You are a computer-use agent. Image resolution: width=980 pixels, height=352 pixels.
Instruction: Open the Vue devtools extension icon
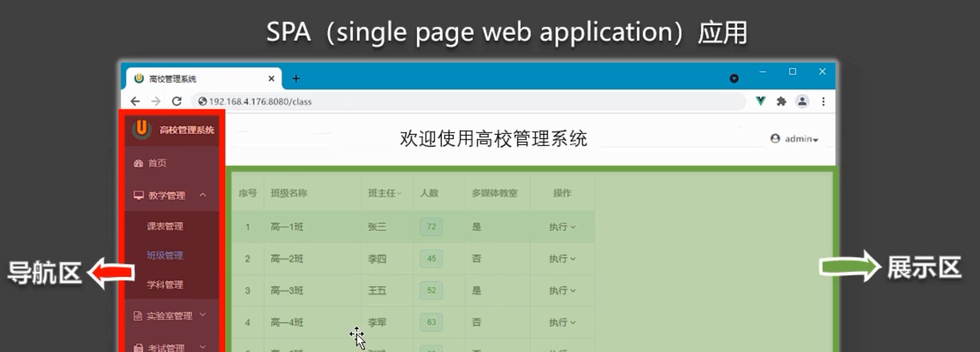(760, 101)
